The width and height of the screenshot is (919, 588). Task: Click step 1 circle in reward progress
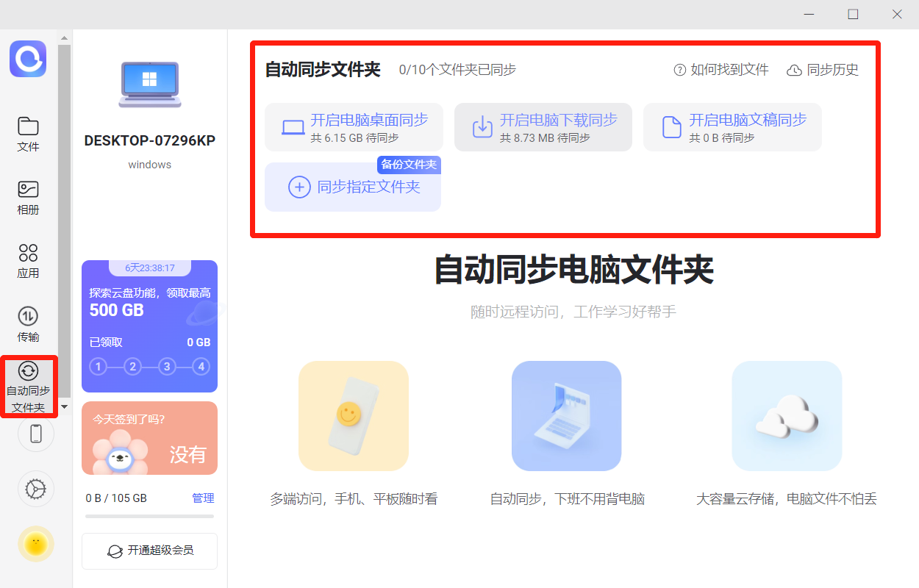click(99, 367)
